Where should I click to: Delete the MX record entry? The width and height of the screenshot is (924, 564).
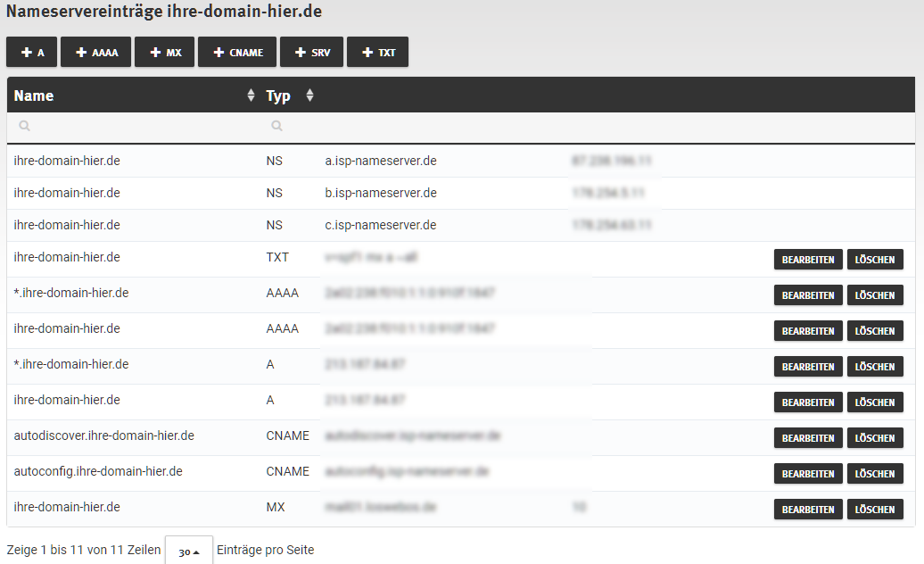tap(875, 510)
